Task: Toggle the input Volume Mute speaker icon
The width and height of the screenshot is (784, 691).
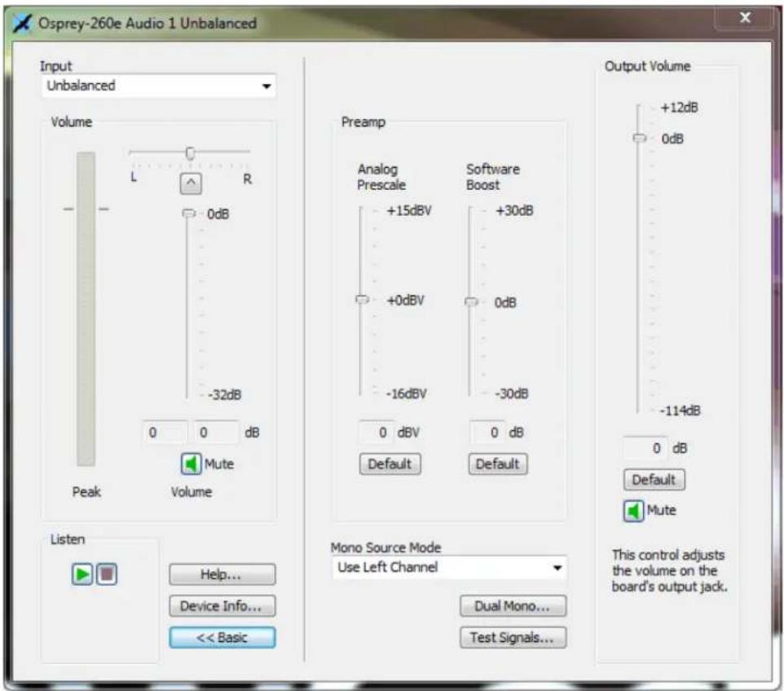Action: (191, 464)
